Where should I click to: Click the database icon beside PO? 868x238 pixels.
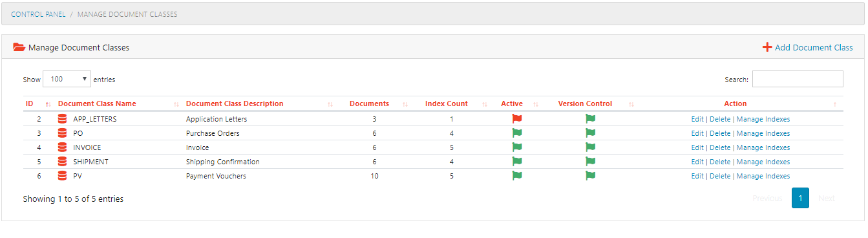point(63,133)
